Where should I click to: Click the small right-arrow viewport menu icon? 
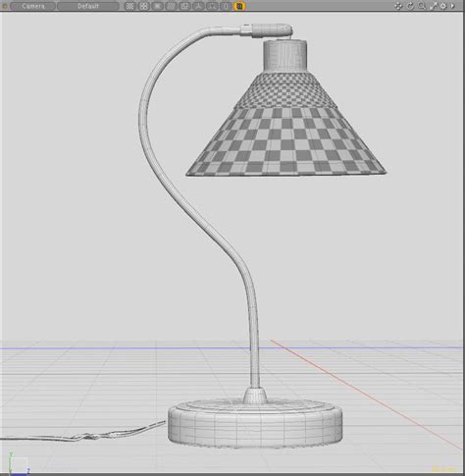(x=453, y=6)
